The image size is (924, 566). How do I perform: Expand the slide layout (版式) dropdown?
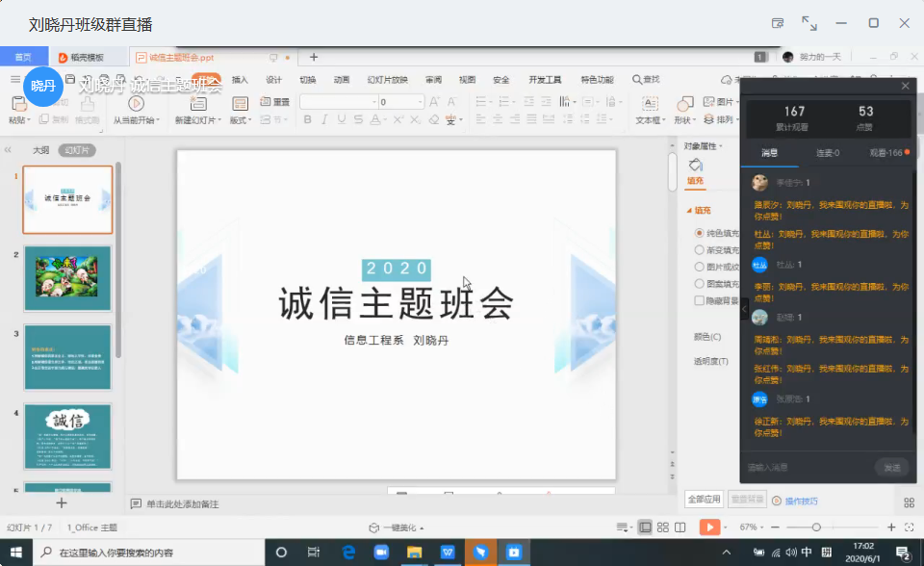[x=241, y=120]
